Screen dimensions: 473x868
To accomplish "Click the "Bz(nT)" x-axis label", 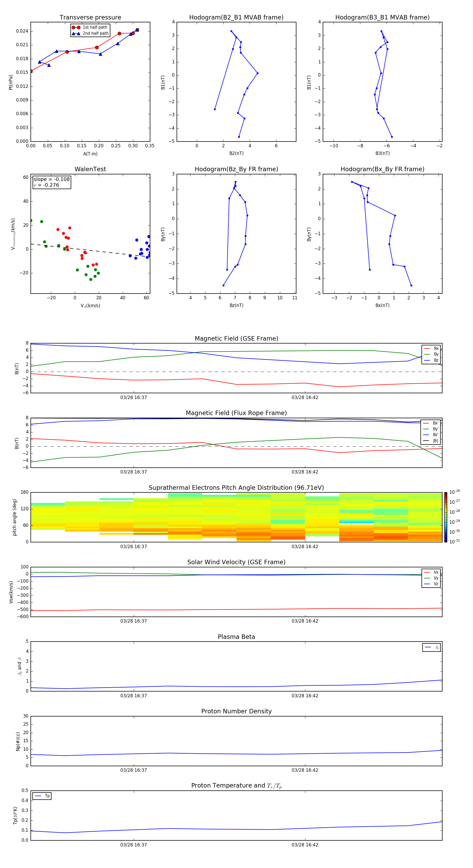I will click(x=236, y=305).
